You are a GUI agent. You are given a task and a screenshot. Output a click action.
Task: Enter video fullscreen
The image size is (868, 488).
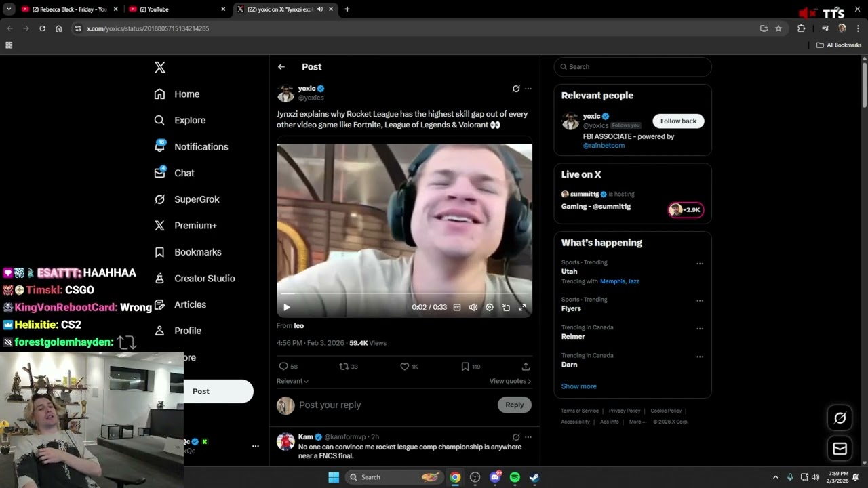pos(522,307)
